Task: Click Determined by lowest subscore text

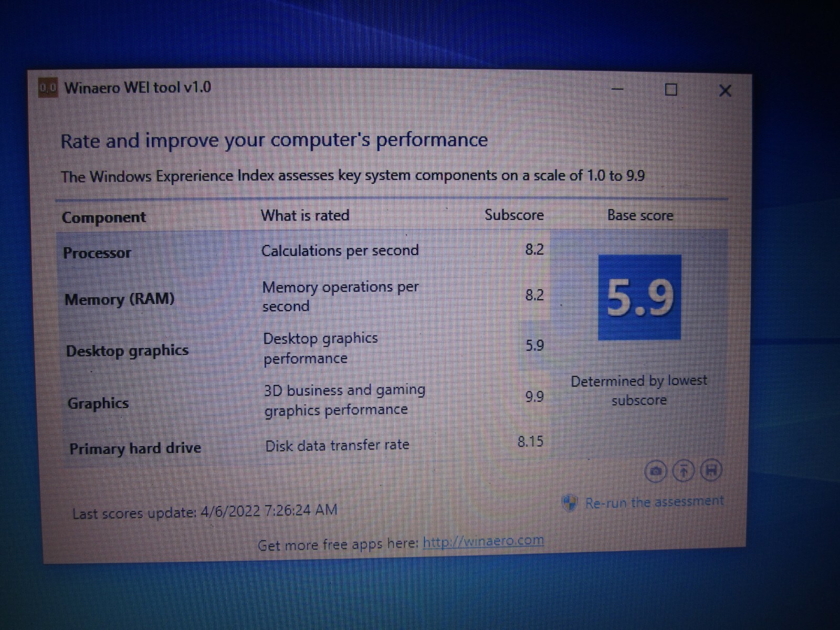Action: point(639,390)
